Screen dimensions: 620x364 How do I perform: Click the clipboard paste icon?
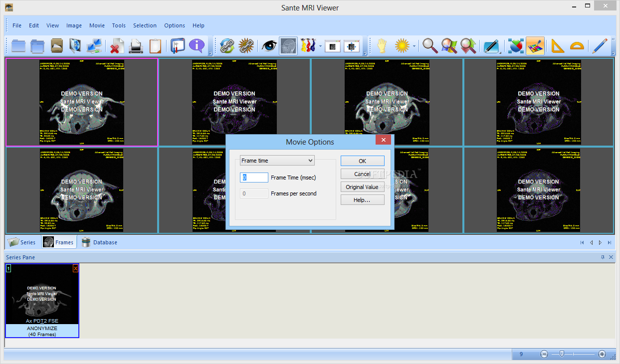coord(155,46)
